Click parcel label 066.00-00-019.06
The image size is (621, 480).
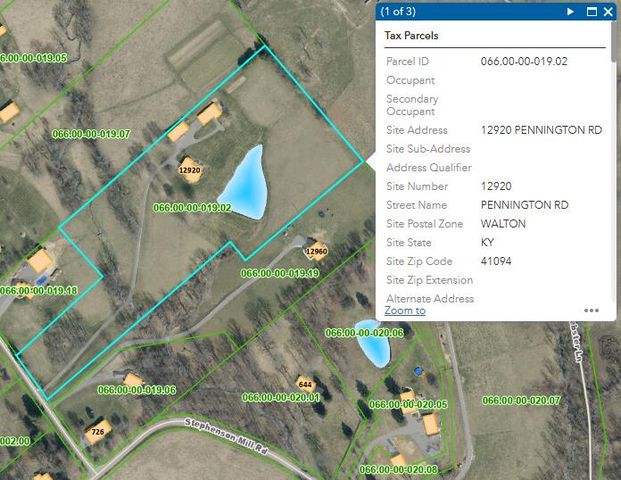coord(137,390)
